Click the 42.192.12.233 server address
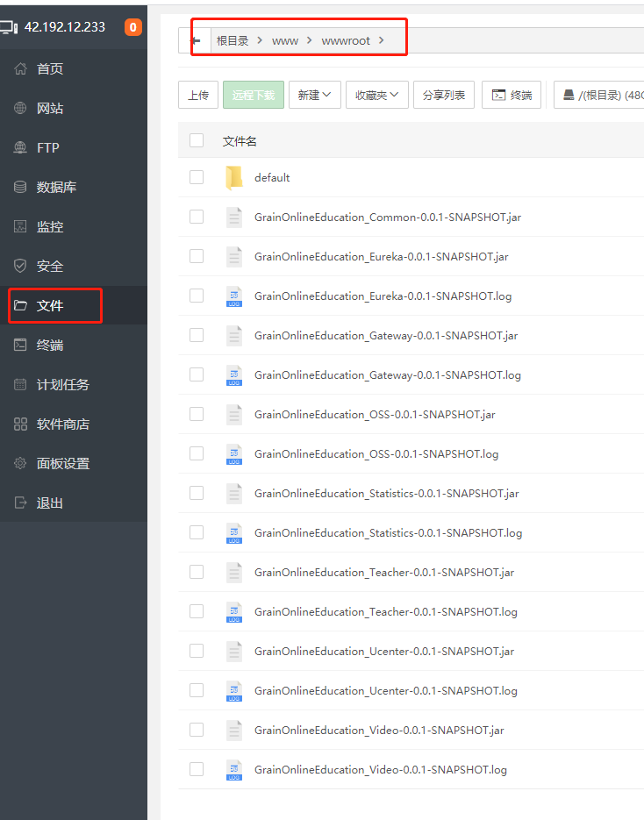 [x=65, y=26]
